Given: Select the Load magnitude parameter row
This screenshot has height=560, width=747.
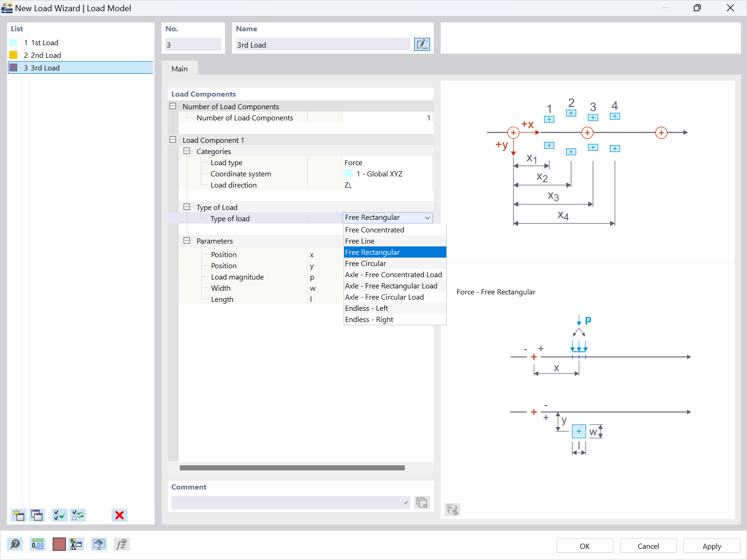Looking at the screenshot, I should (x=261, y=277).
